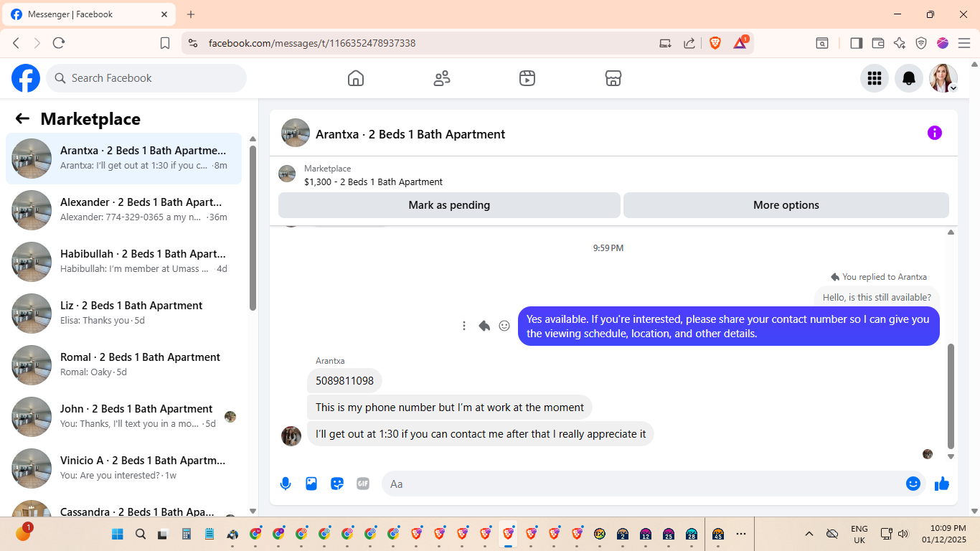This screenshot has width=980, height=551.
Task: Open the Facebook menu grid icon
Action: coord(875,78)
